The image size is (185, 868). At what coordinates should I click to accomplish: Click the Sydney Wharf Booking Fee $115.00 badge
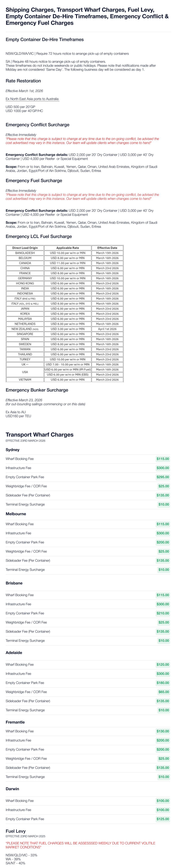pos(163,459)
